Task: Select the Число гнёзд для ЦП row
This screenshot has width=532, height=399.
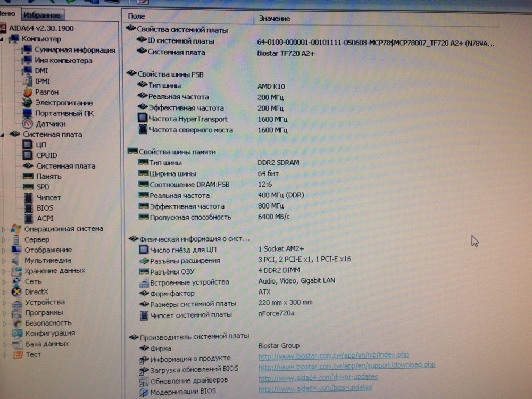Action: click(222, 250)
